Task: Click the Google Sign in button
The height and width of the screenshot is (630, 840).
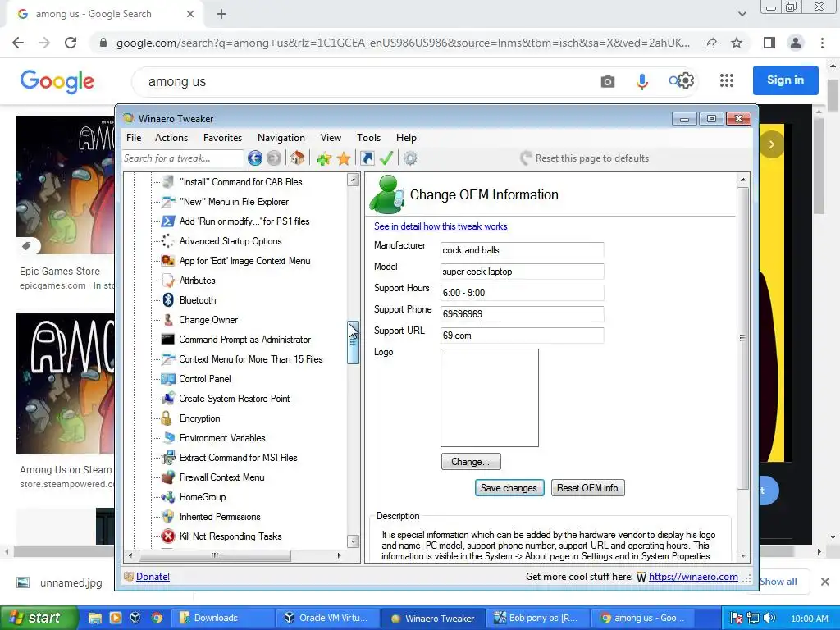Action: (x=785, y=80)
